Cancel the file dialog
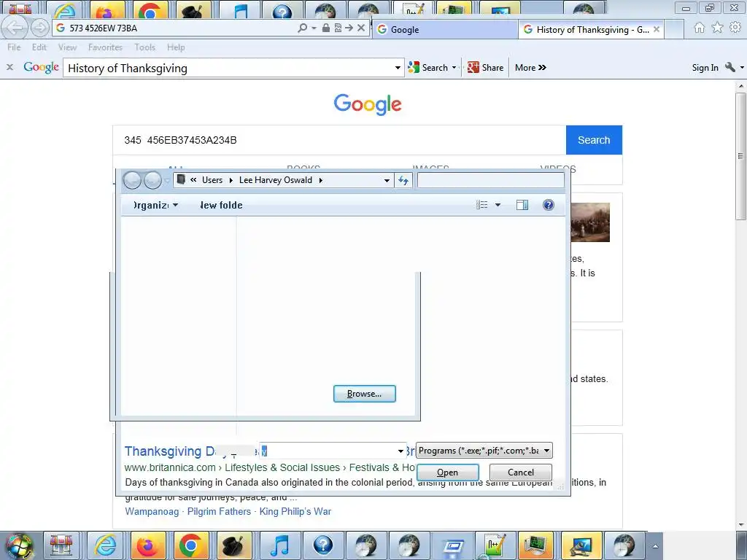The height and width of the screenshot is (560, 747). [521, 472]
